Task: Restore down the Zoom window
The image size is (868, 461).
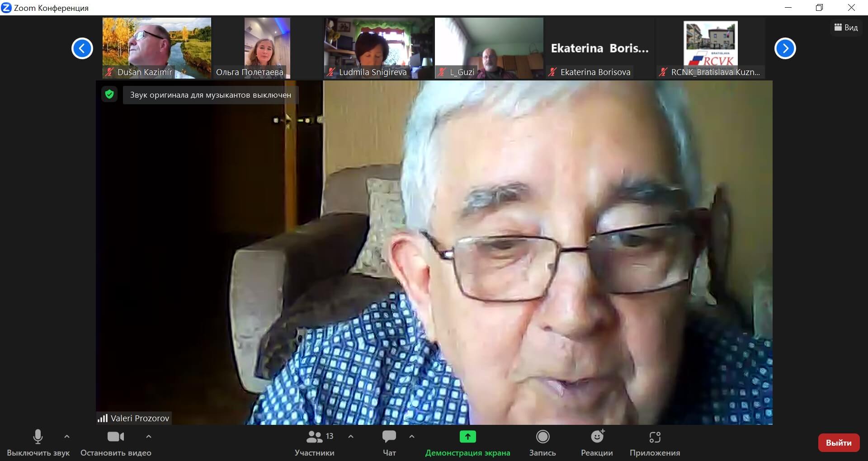Action: click(x=820, y=8)
